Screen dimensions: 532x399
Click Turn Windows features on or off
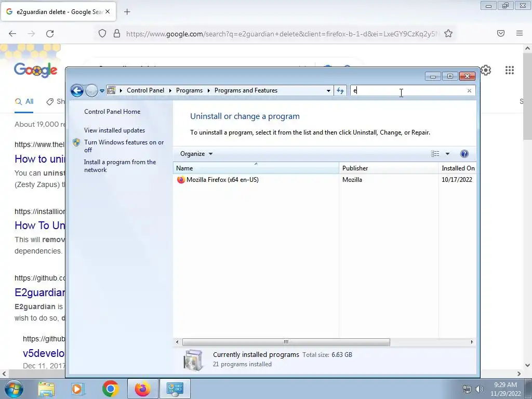pos(124,146)
